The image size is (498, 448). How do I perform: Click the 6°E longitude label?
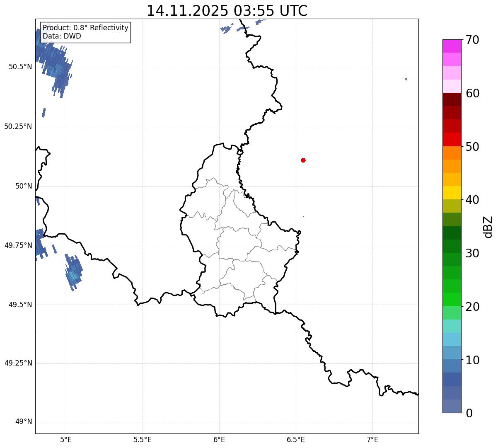219,440
